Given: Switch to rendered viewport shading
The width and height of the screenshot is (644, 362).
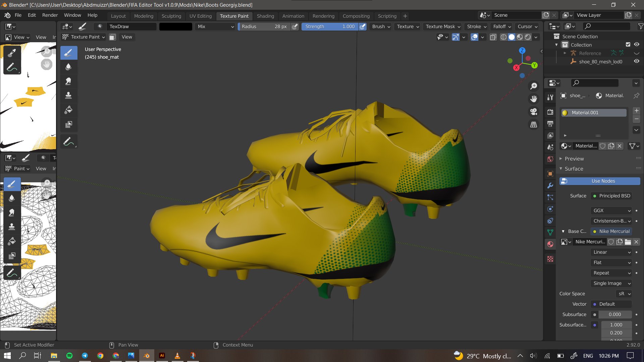Looking at the screenshot, I should [528, 37].
